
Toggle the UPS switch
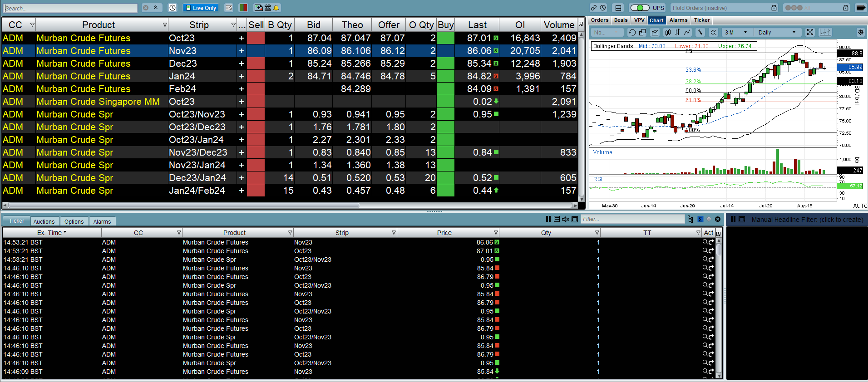(640, 8)
